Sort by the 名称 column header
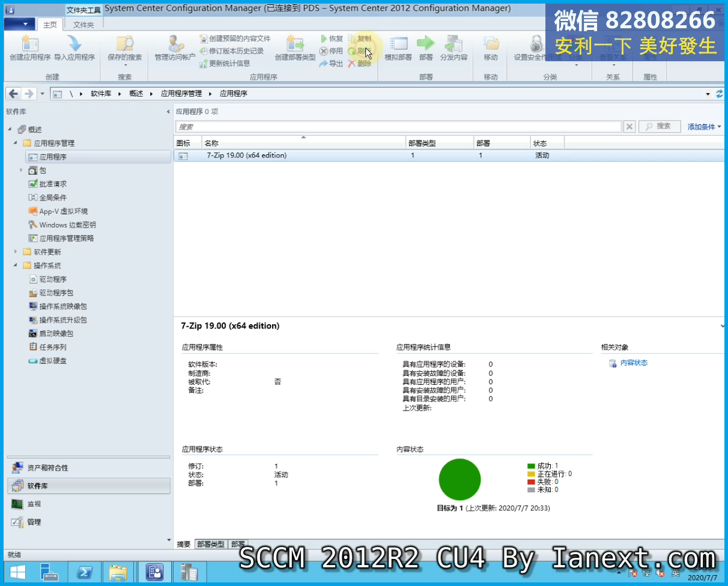 point(303,143)
